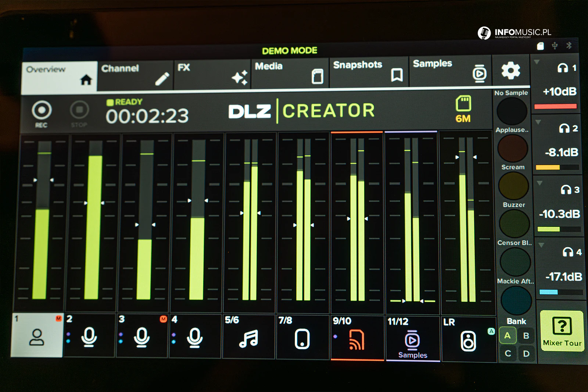Toggle mute indicator on channel 1
The height and width of the screenshot is (392, 588).
point(58,318)
